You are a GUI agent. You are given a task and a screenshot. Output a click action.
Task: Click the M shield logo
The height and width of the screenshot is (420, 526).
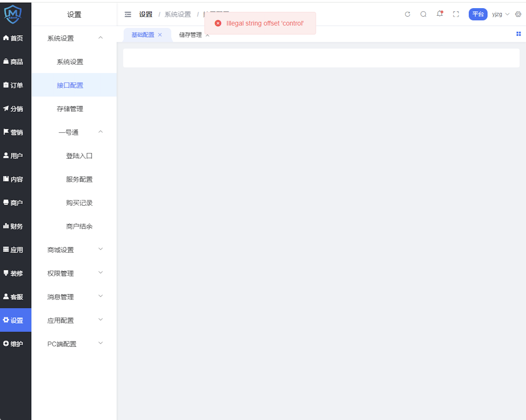coord(13,14)
